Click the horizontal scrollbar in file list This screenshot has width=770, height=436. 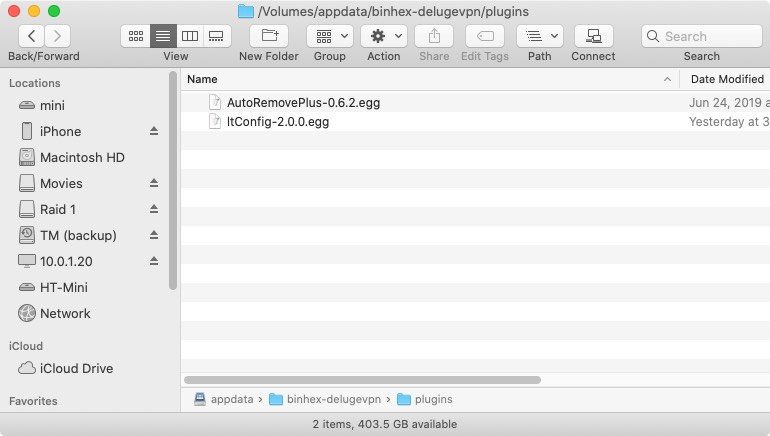click(362, 380)
